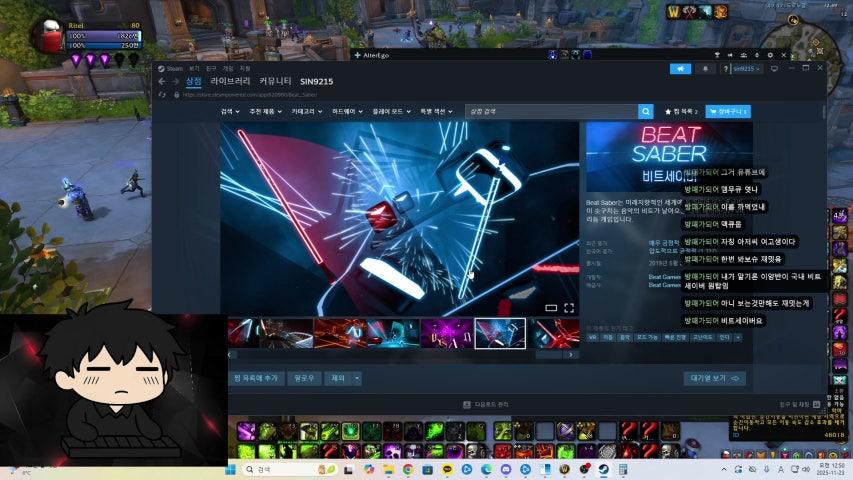This screenshot has width=853, height=480.
Task: Open File Explorer from the taskbar
Action: tap(388, 469)
